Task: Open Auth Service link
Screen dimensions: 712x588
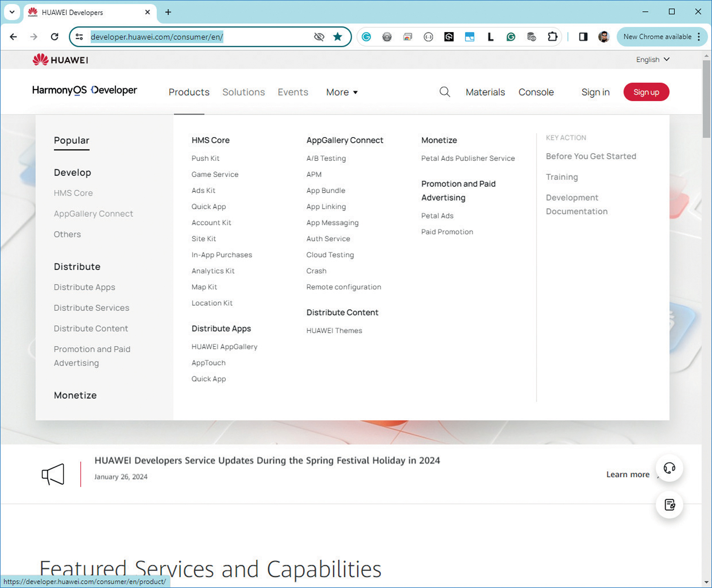Action: 328,238
